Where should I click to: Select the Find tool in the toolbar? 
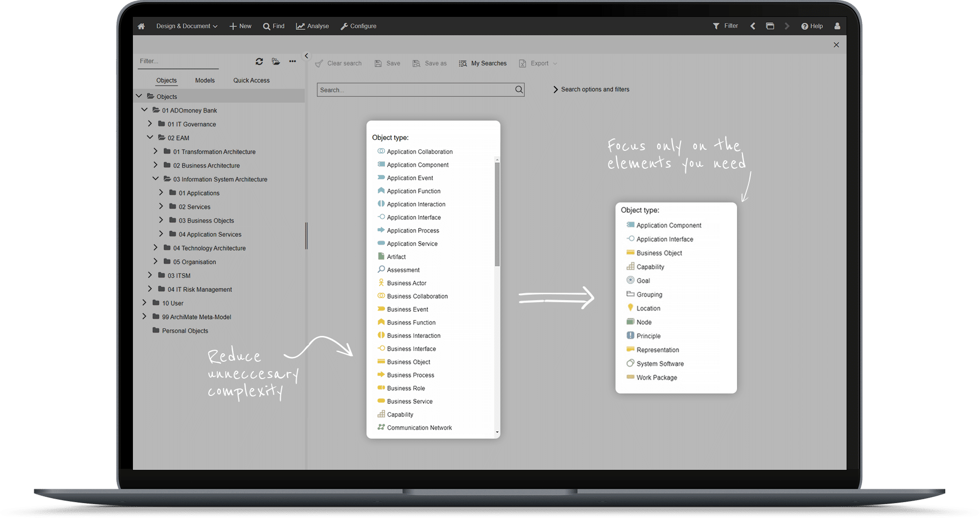click(273, 26)
